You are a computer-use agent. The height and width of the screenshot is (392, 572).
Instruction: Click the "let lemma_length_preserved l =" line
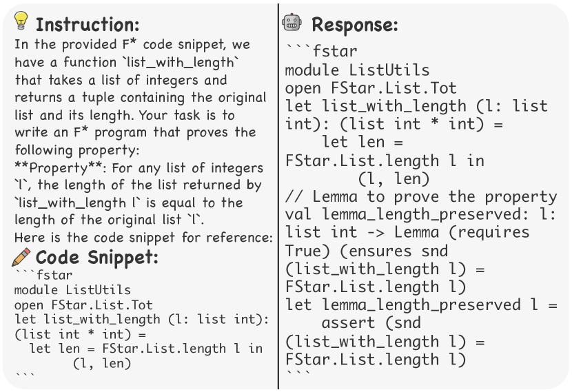pos(421,305)
